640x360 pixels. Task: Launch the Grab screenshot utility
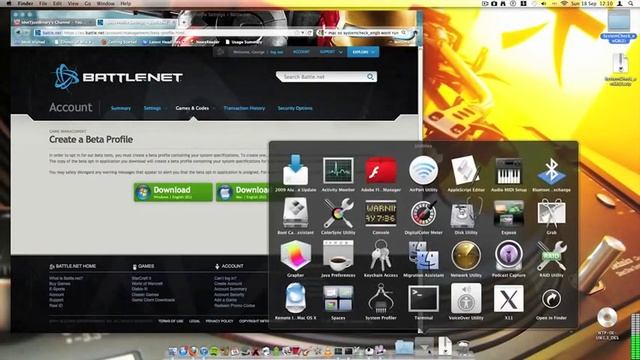tap(551, 213)
